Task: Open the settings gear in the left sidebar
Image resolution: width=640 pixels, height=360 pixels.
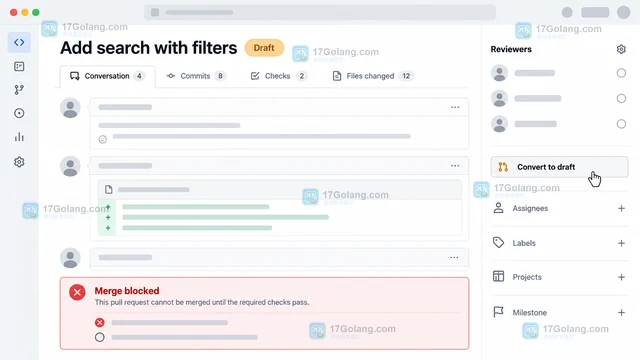Action: (19, 162)
